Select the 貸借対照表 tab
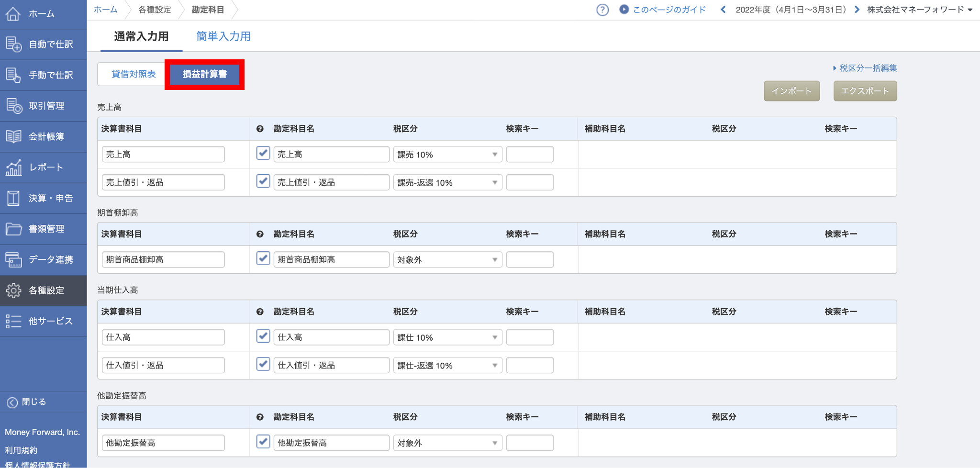 click(x=134, y=74)
